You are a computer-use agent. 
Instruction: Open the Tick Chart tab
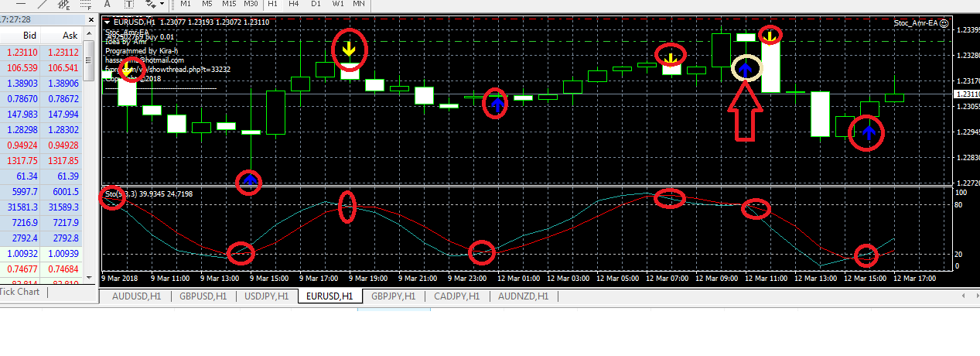click(x=19, y=292)
